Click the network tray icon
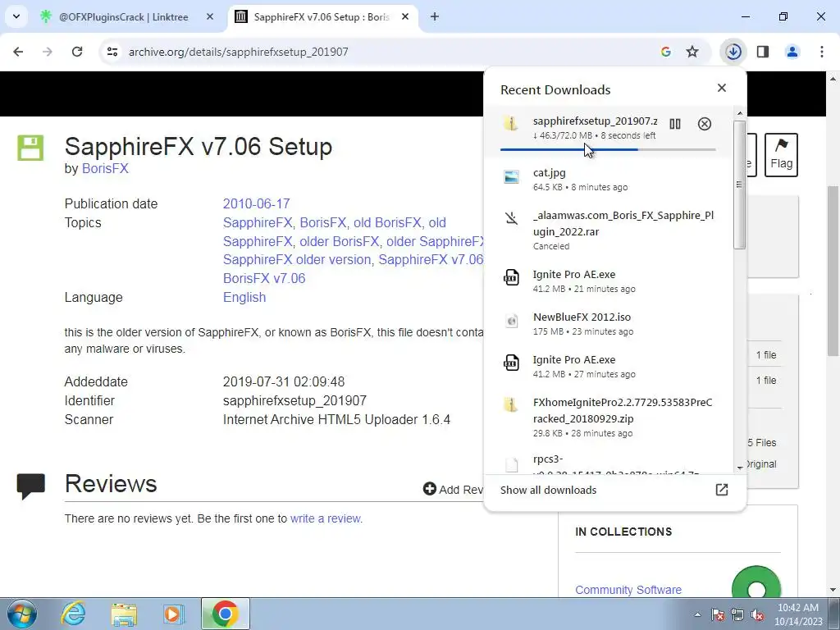The height and width of the screenshot is (630, 840). tap(737, 614)
